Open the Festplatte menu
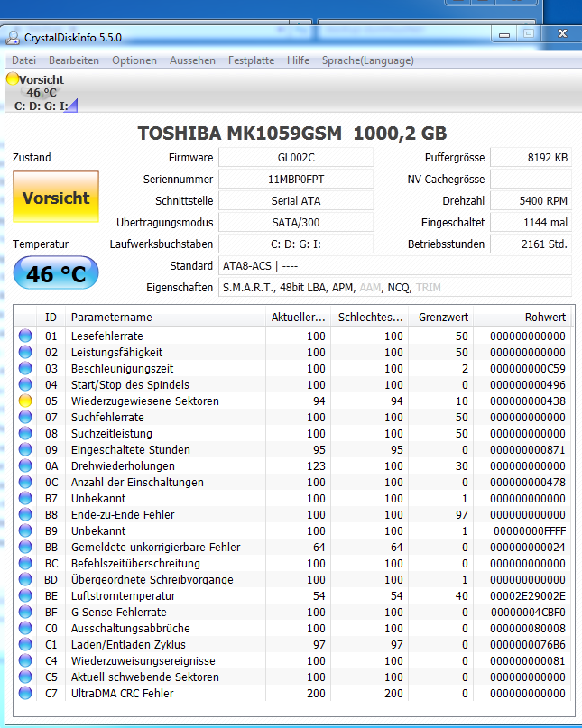Image resolution: width=582 pixels, height=728 pixels. pyautogui.click(x=251, y=60)
